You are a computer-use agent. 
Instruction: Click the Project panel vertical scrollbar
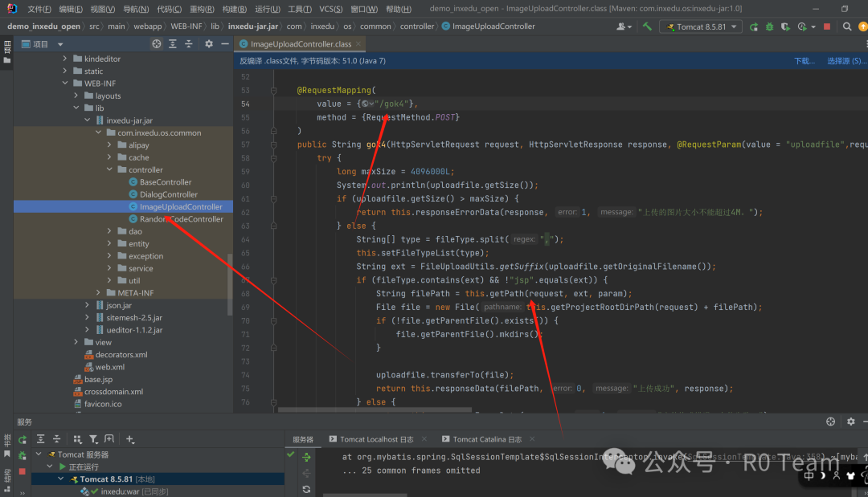(x=230, y=284)
